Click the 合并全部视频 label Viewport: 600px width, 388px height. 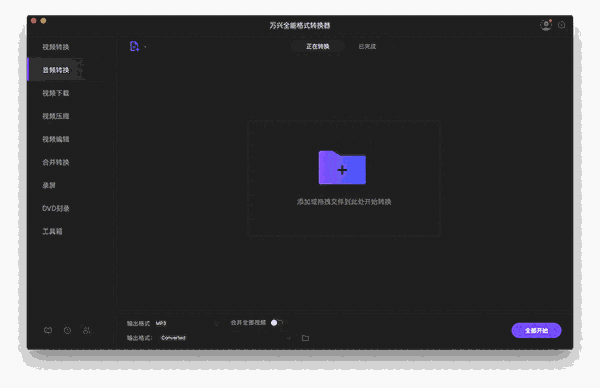(248, 323)
